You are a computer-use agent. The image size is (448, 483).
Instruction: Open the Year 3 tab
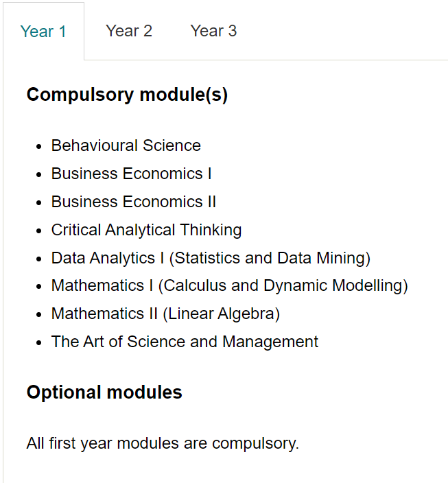[213, 31]
